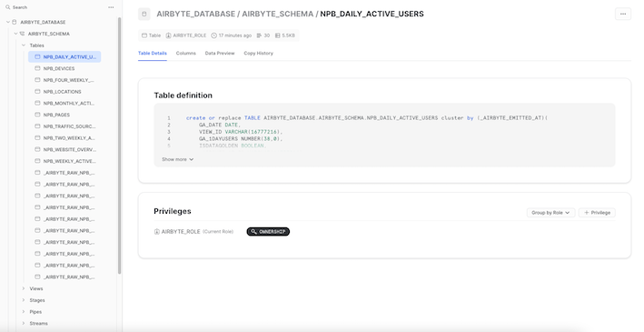
Task: Open the Data Preview tab
Action: [x=220, y=53]
